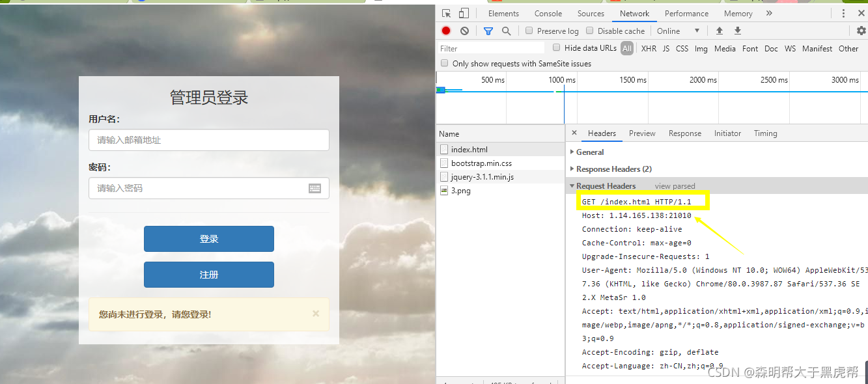Switch to Performance panel
Viewport: 868px width, 384px height.
pyautogui.click(x=686, y=13)
